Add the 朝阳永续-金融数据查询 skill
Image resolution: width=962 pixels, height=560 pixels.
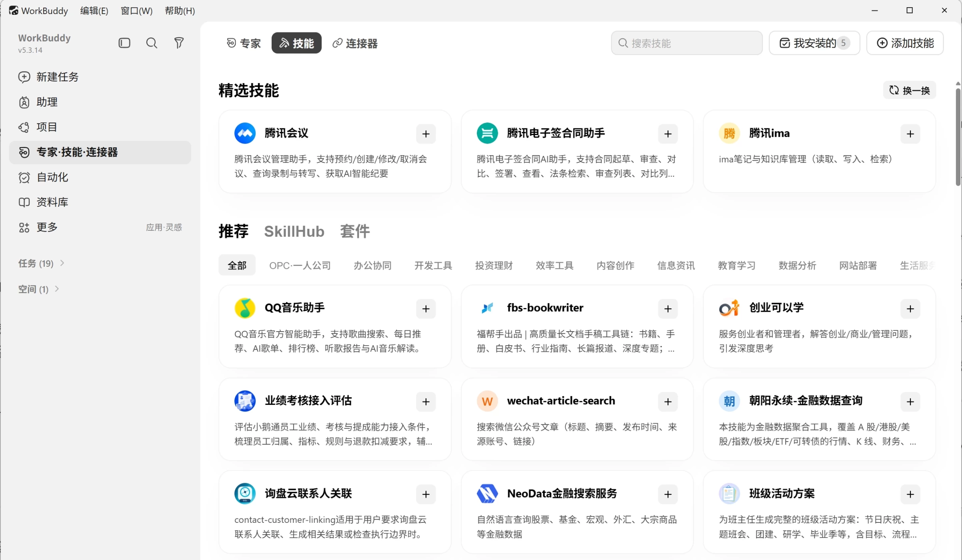[910, 402]
